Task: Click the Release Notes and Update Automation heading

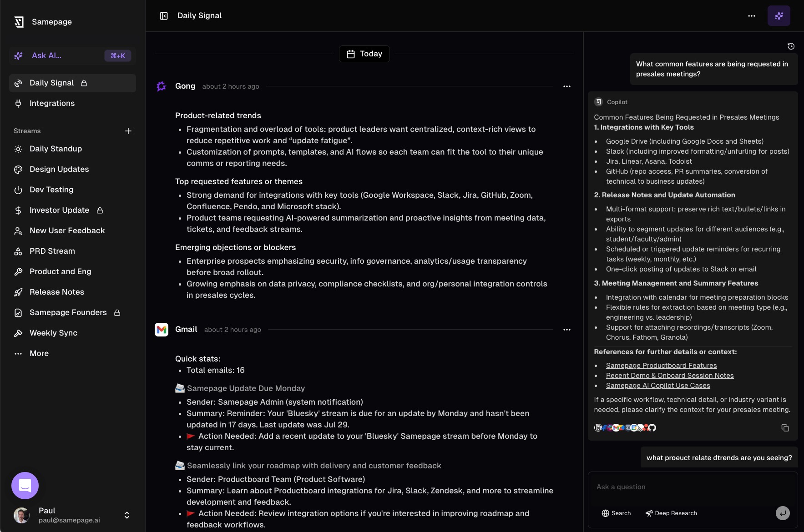Action: coord(664,195)
